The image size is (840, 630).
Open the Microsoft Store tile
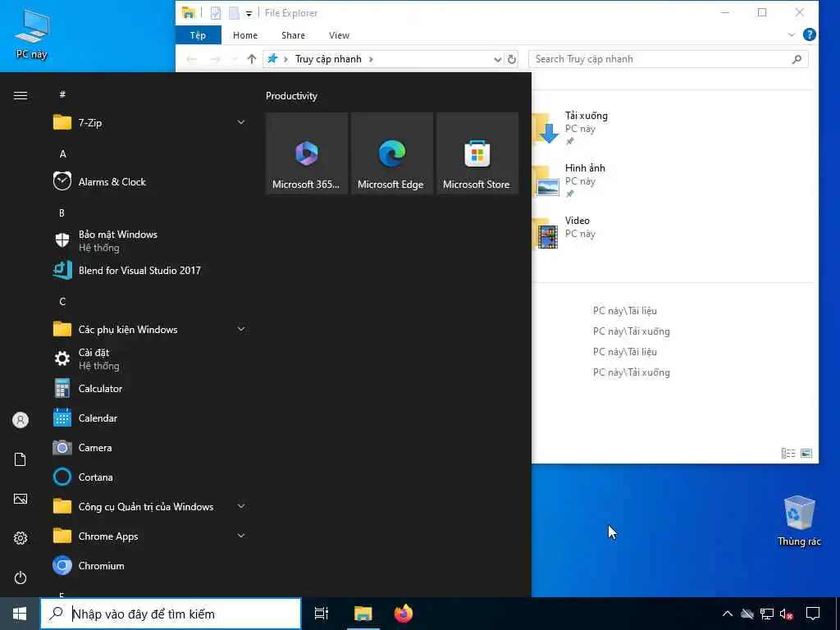(477, 153)
